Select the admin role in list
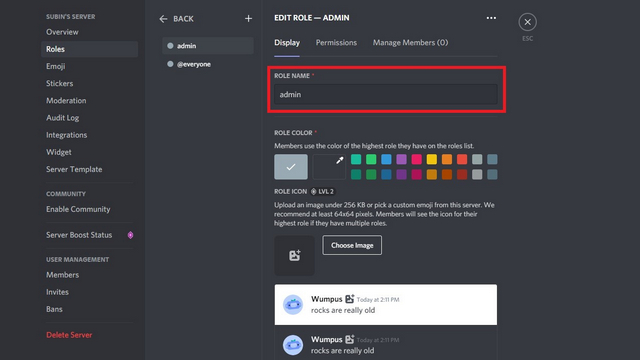 [208, 46]
